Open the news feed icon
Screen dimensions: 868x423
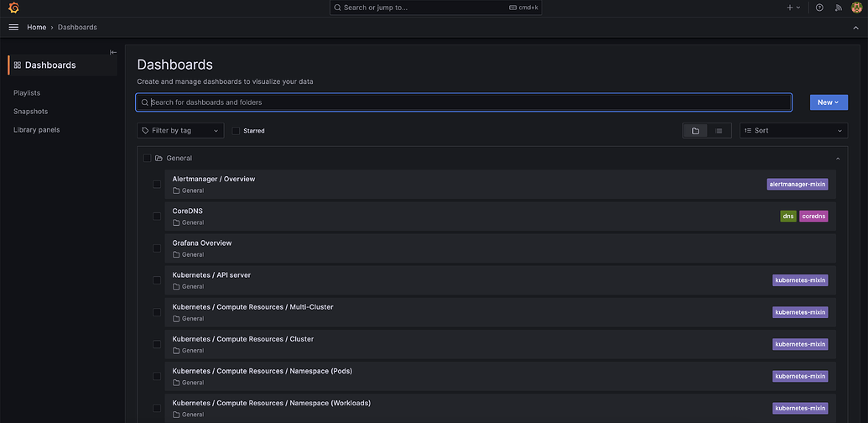(x=838, y=8)
